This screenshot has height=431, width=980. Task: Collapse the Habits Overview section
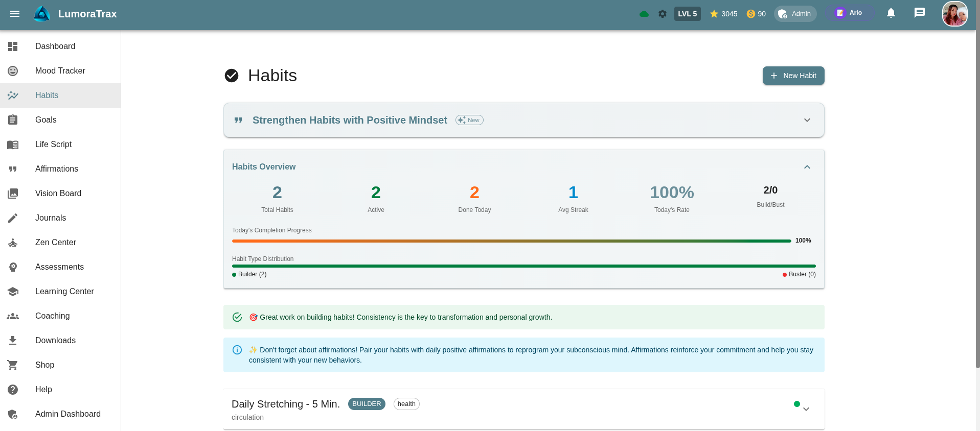807,167
